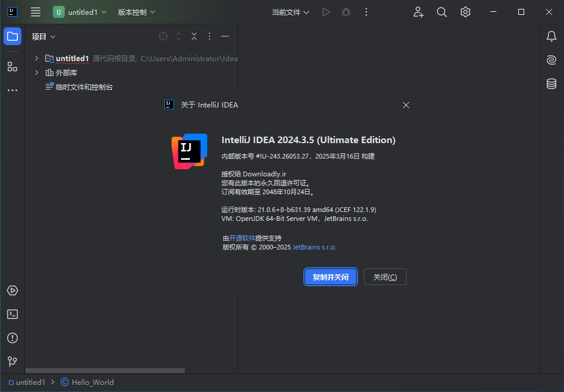Open project panel options menu

tap(210, 36)
